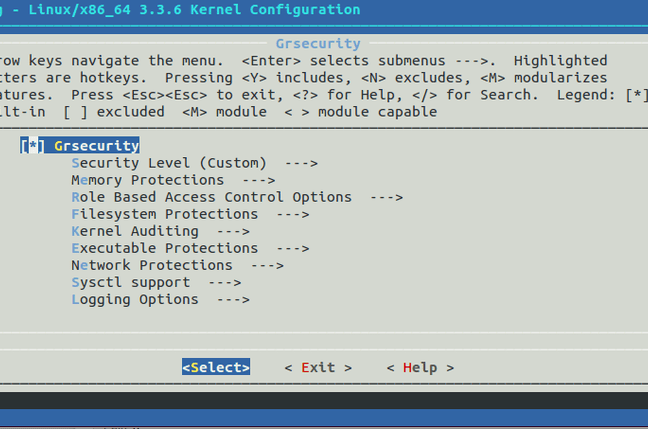The width and height of the screenshot is (648, 429).
Task: Click the arrow after Security Level (Custom)
Action: [301, 163]
